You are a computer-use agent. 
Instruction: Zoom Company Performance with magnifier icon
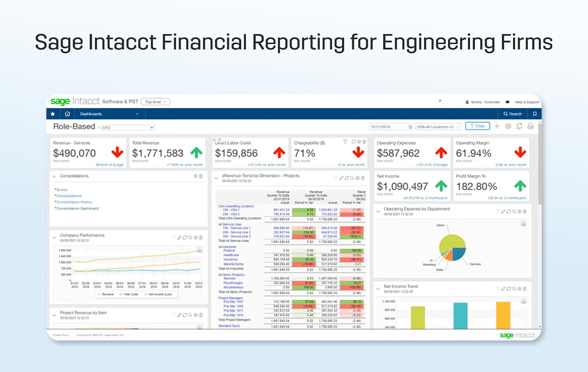[x=190, y=238]
